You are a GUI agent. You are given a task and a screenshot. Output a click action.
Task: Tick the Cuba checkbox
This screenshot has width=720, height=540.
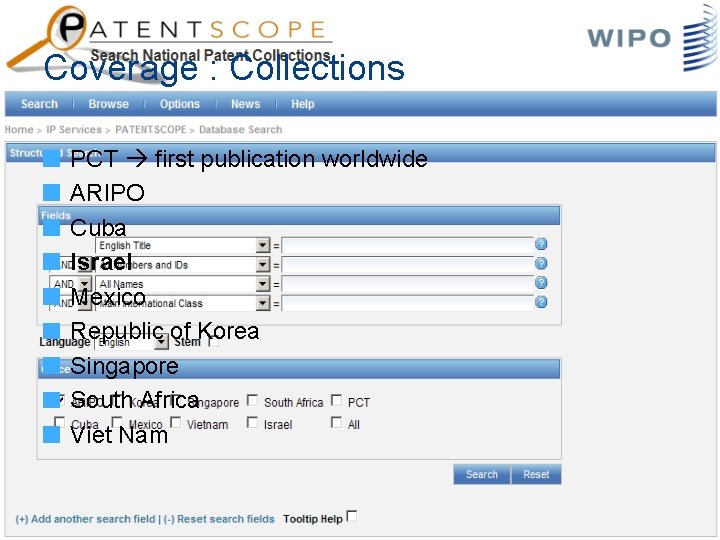(59, 422)
